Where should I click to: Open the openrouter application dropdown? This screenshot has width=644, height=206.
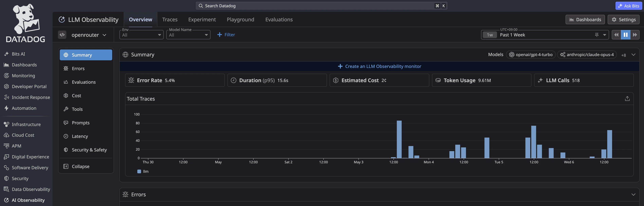[x=89, y=35]
